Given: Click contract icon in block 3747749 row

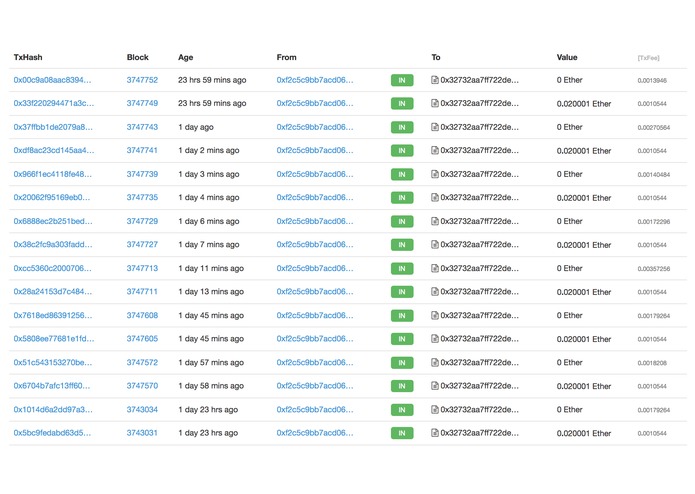Looking at the screenshot, I should (435, 104).
